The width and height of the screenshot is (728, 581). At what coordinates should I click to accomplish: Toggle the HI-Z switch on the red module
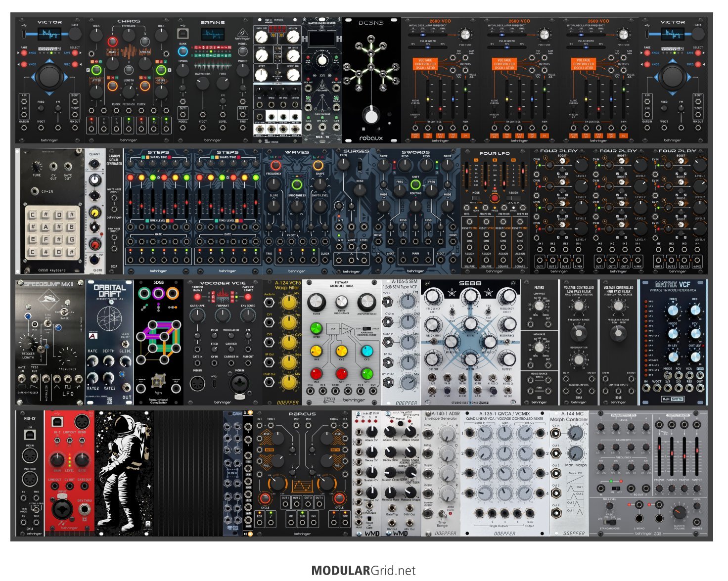tap(57, 440)
